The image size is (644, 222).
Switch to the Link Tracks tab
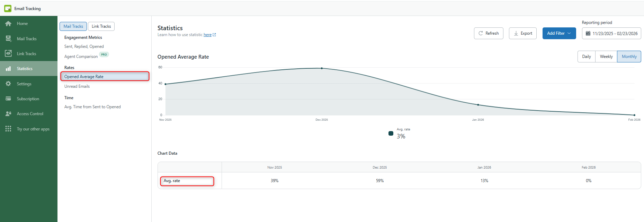101,26
